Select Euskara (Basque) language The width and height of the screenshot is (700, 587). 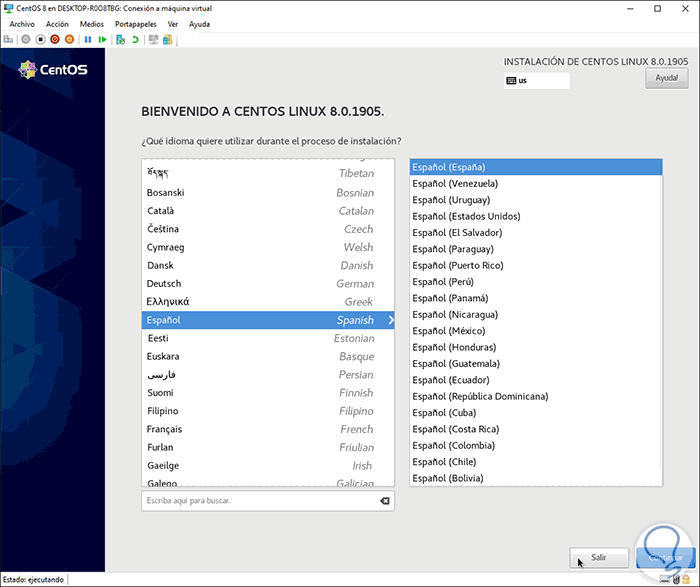(x=268, y=357)
